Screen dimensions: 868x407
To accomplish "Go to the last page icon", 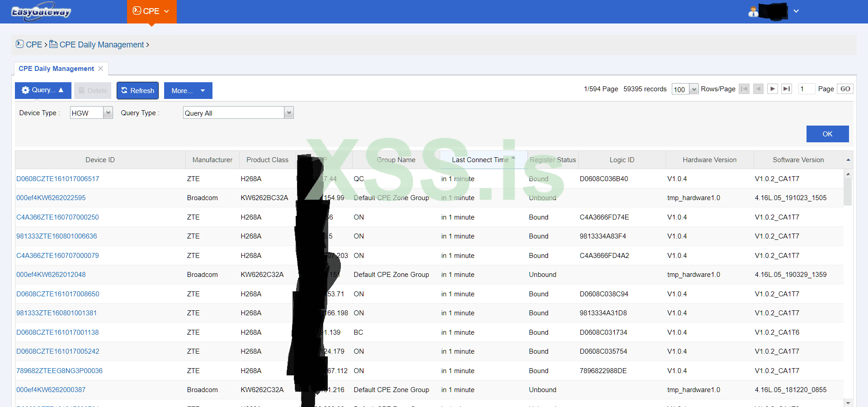I will click(787, 89).
